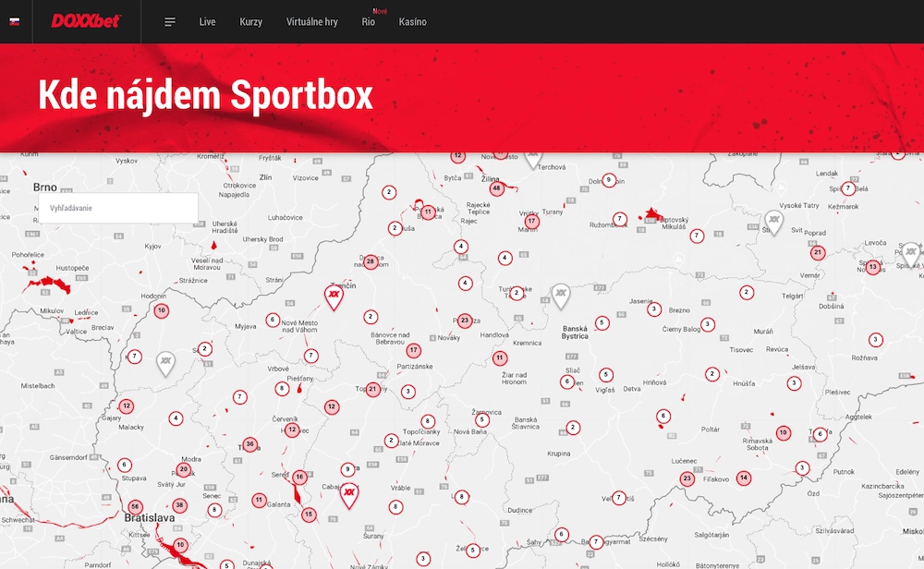The height and width of the screenshot is (569, 924).
Task: Click grey pin north of Malacky
Action: (165, 363)
